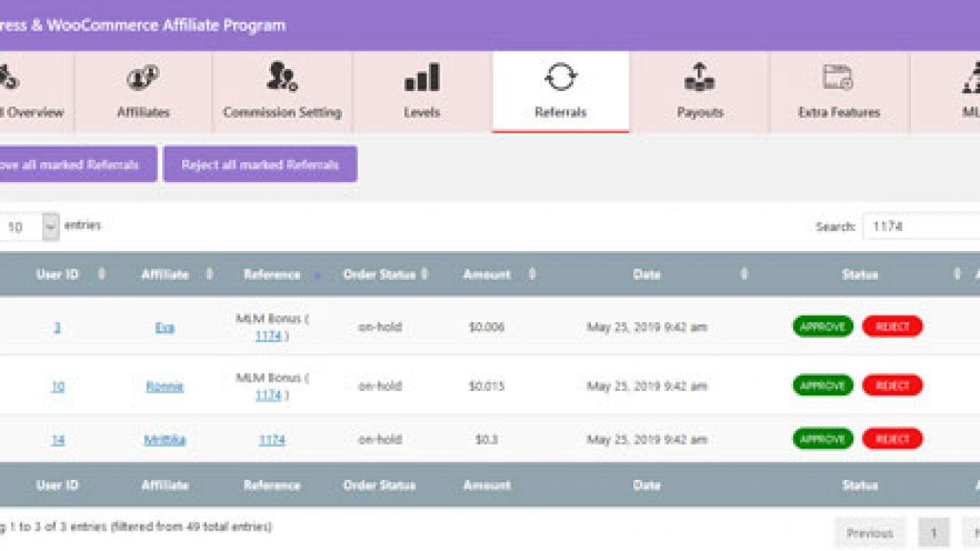Screen dimensions: 980x551
Task: Click the Date column header text
Action: (646, 275)
